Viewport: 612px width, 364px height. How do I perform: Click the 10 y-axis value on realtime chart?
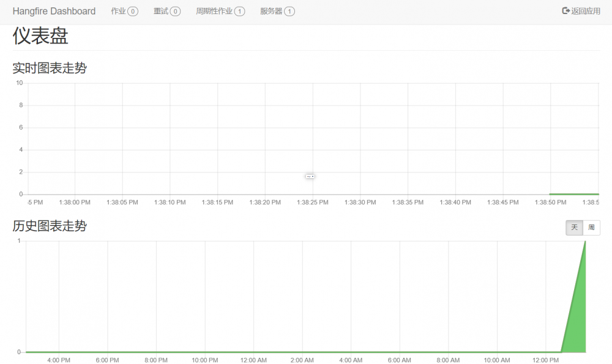tap(20, 83)
